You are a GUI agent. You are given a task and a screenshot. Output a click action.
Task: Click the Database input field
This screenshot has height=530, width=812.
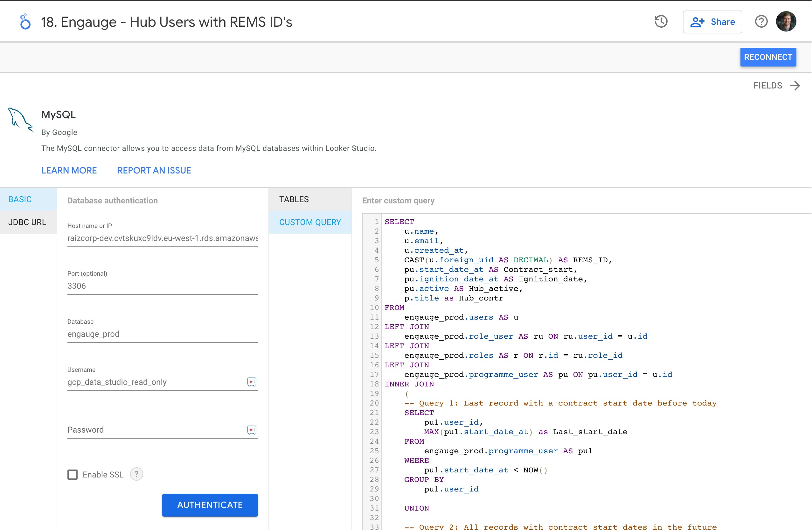point(163,334)
